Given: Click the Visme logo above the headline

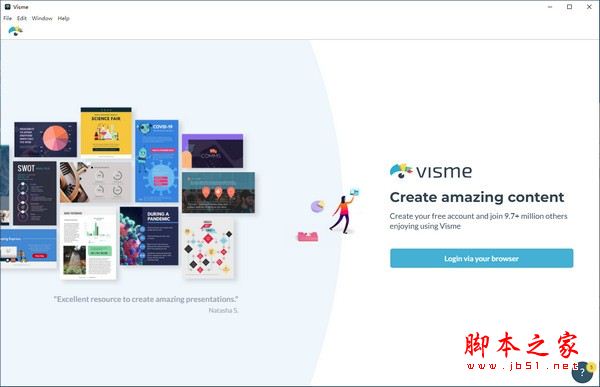Looking at the screenshot, I should (x=431, y=171).
